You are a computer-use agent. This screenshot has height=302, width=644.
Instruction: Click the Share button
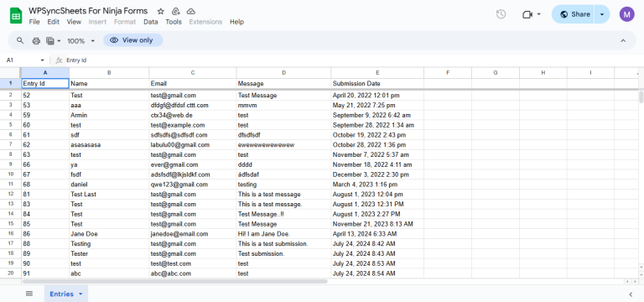coord(574,14)
